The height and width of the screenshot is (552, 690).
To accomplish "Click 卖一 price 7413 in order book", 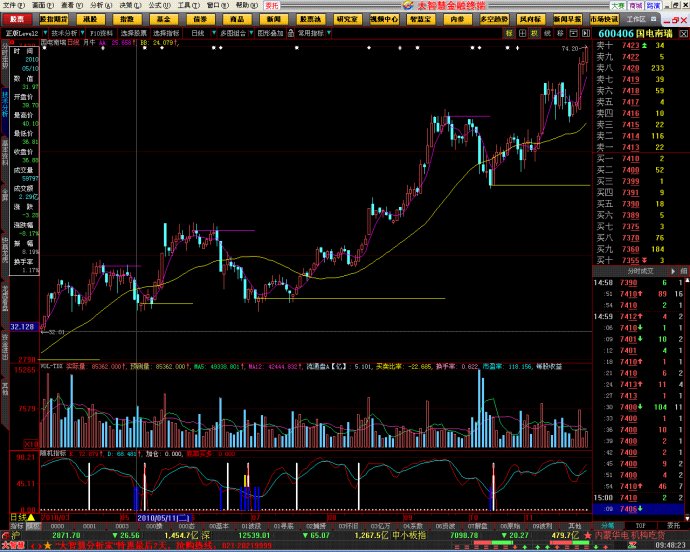I will [x=630, y=147].
